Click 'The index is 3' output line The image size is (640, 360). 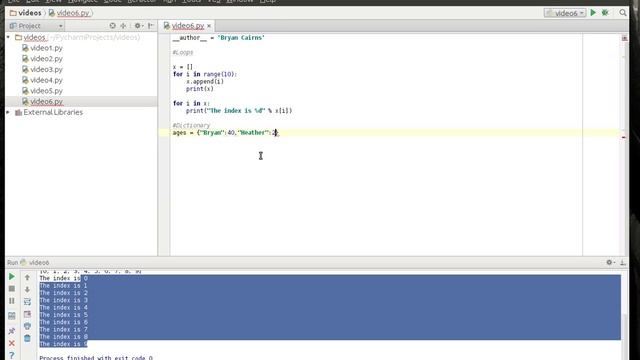point(63,300)
